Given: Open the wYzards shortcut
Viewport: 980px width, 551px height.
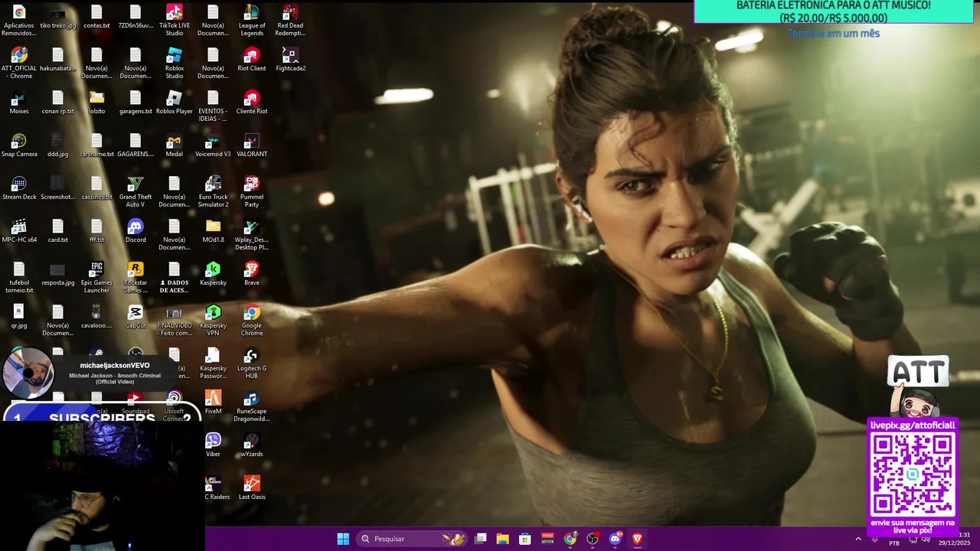Looking at the screenshot, I should coord(251,445).
